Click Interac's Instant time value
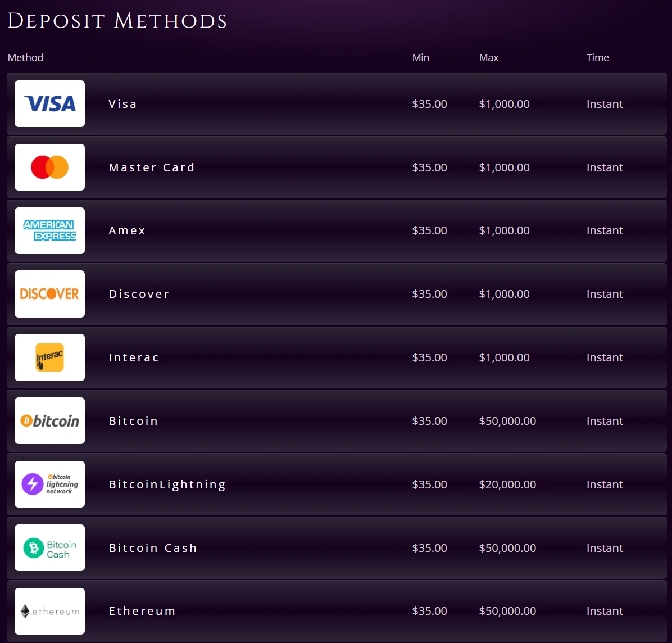The height and width of the screenshot is (643, 672). coord(604,357)
